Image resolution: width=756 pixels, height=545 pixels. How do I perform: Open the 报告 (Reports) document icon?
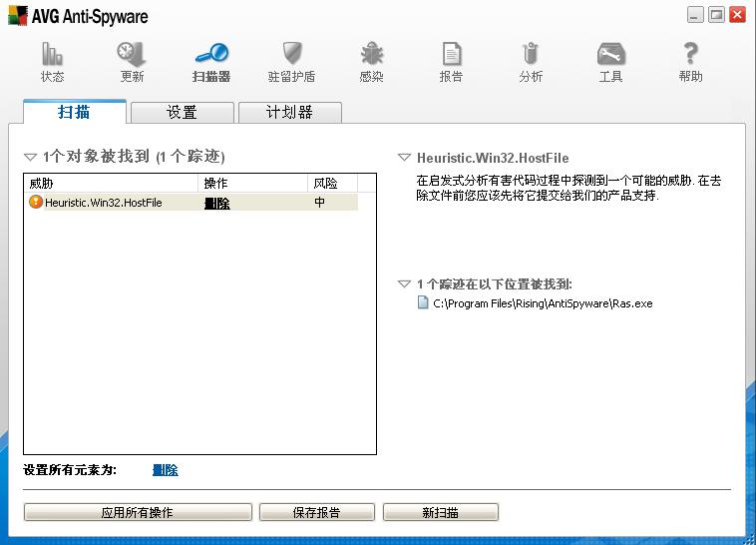pos(451,54)
